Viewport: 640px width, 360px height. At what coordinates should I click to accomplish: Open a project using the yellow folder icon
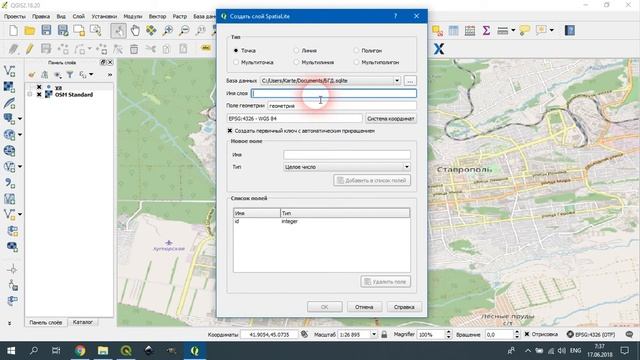tap(29, 31)
